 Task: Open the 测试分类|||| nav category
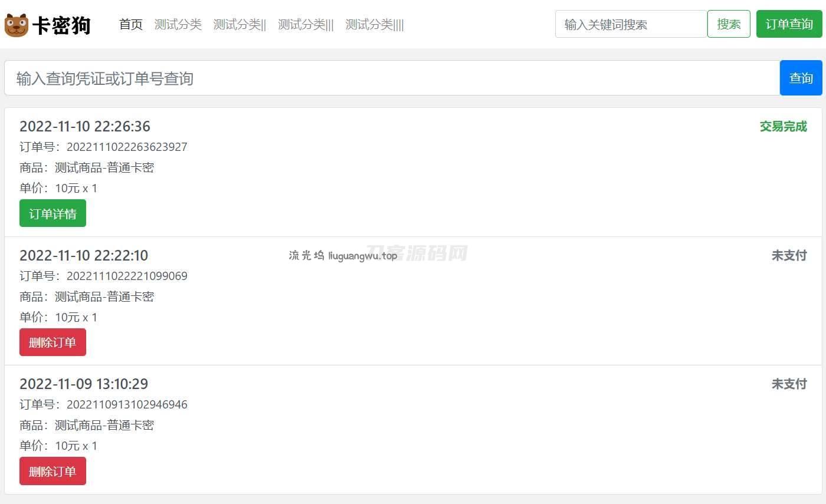[x=375, y=24]
